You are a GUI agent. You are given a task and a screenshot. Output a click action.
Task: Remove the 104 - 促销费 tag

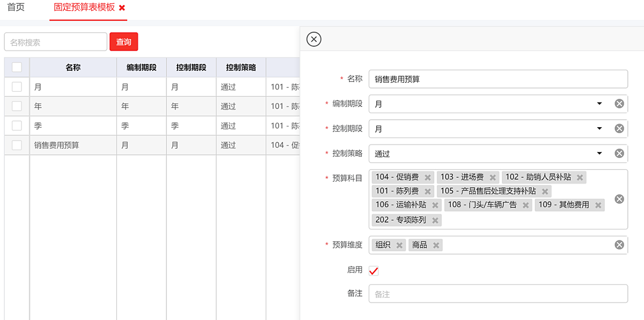coord(428,177)
